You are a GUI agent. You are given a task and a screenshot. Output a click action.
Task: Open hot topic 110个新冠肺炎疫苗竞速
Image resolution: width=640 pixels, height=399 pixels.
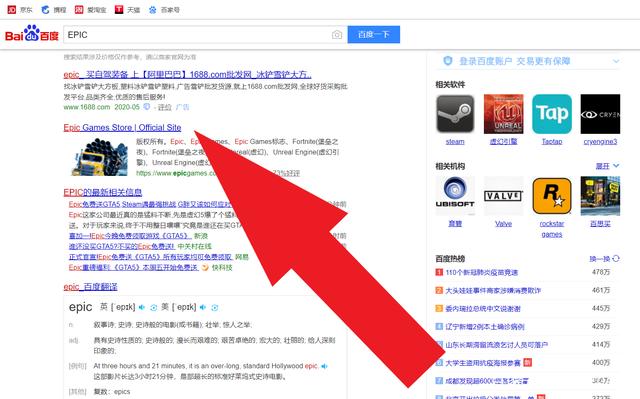pyautogui.click(x=482, y=273)
